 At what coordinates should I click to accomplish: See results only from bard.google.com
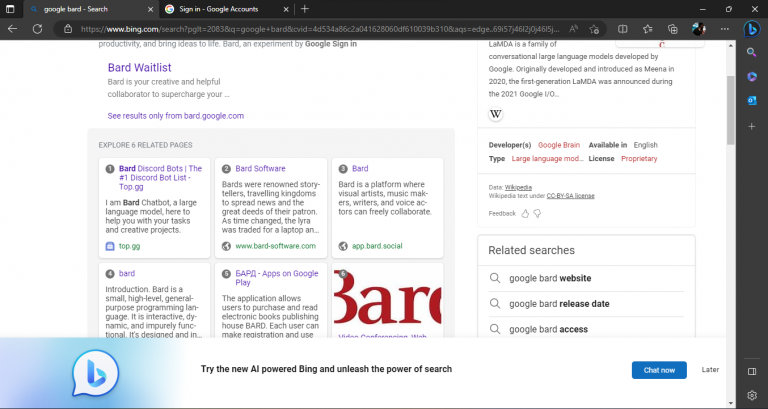pos(176,116)
